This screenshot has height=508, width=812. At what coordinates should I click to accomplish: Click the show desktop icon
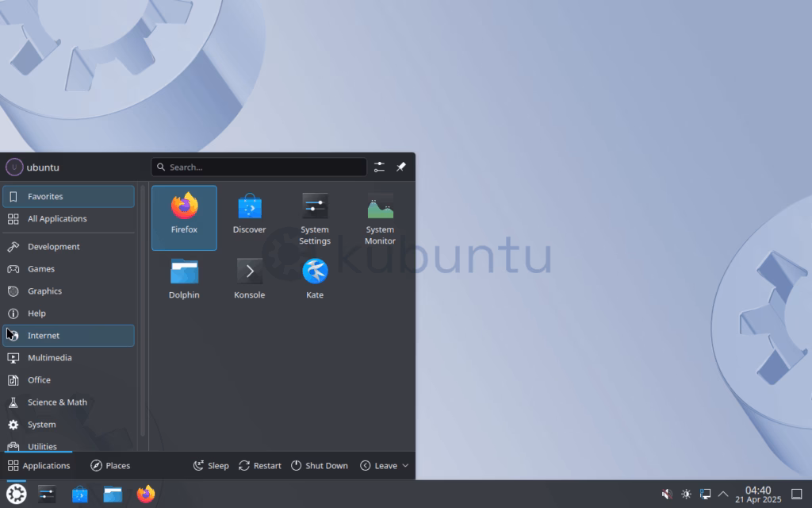tap(797, 494)
